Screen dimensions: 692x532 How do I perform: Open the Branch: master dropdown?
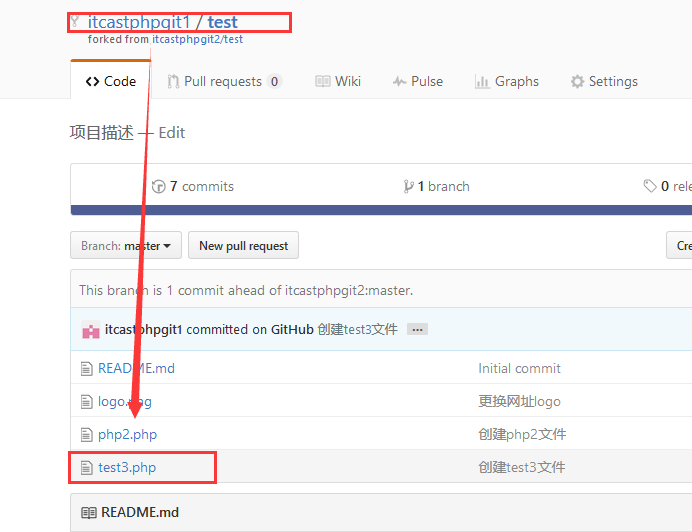126,245
